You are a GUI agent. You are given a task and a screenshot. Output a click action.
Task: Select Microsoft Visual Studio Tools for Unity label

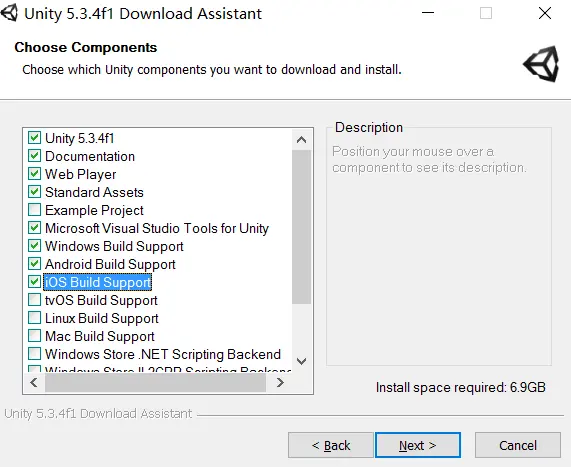pos(157,228)
